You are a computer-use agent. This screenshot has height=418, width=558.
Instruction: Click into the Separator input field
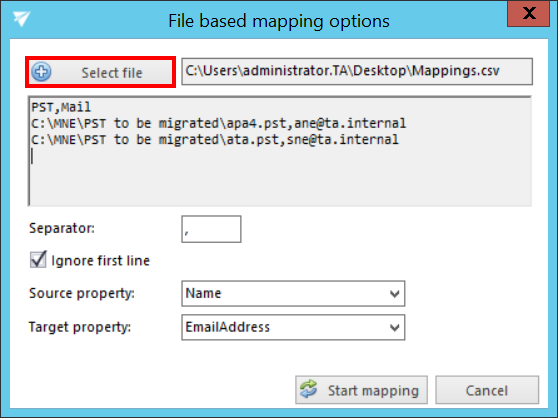211,229
